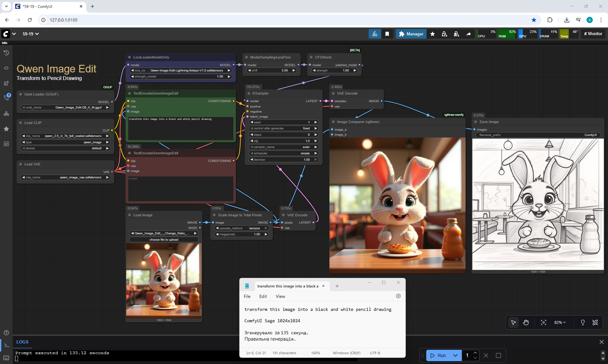Open Notepad settings gear icon

point(398,296)
